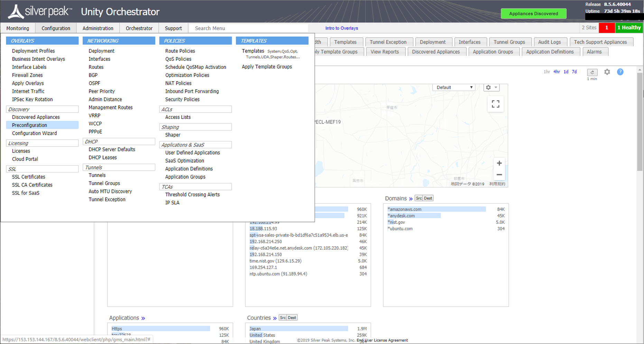Zoom in on the map with plus
This screenshot has width=644, height=344.
coord(499,163)
